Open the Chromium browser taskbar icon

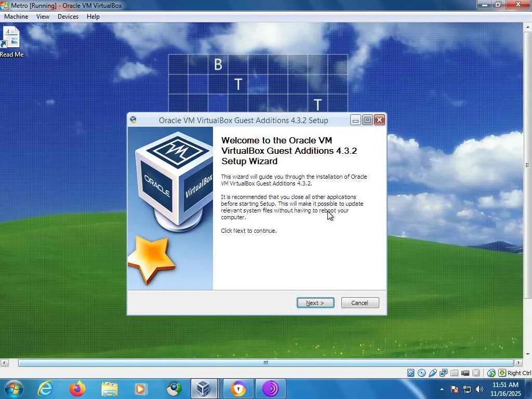pos(174,389)
